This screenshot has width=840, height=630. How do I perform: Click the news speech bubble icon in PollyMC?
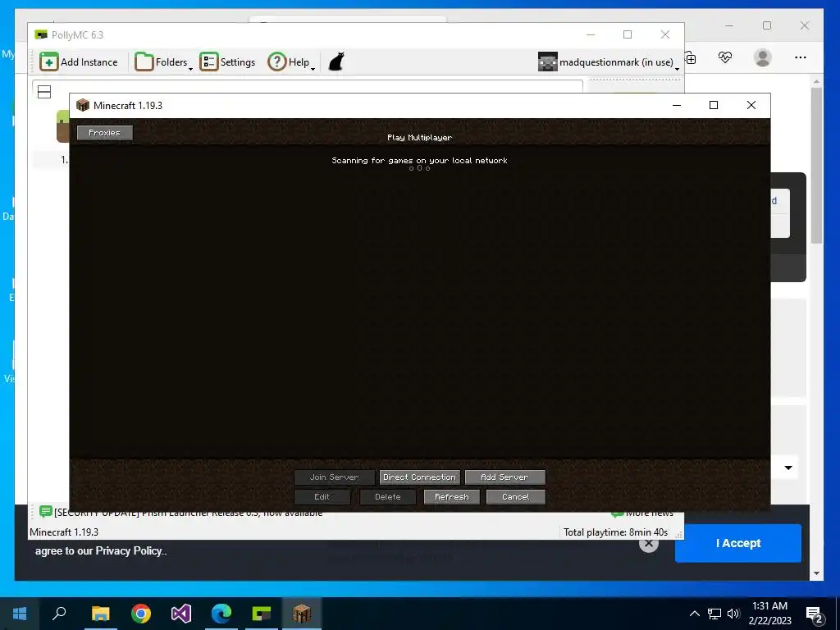click(x=46, y=512)
